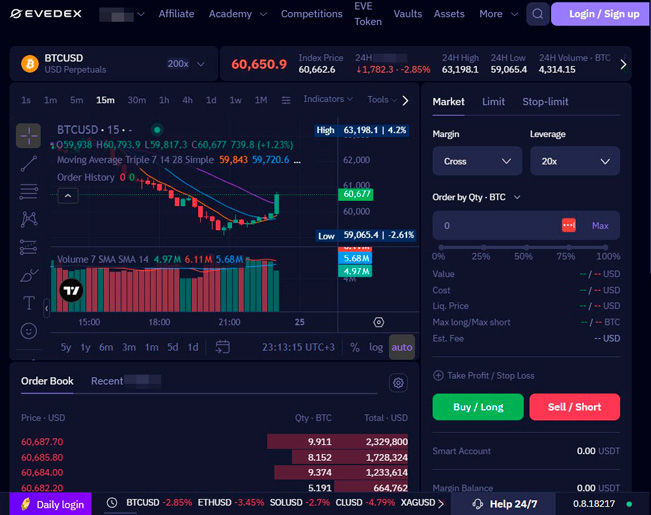651x515 pixels.
Task: Select the 15m timeframe
Action: point(105,100)
